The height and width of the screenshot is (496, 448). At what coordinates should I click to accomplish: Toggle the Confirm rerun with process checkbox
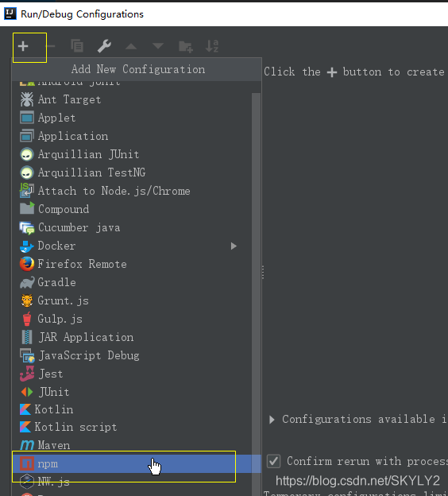(x=273, y=461)
